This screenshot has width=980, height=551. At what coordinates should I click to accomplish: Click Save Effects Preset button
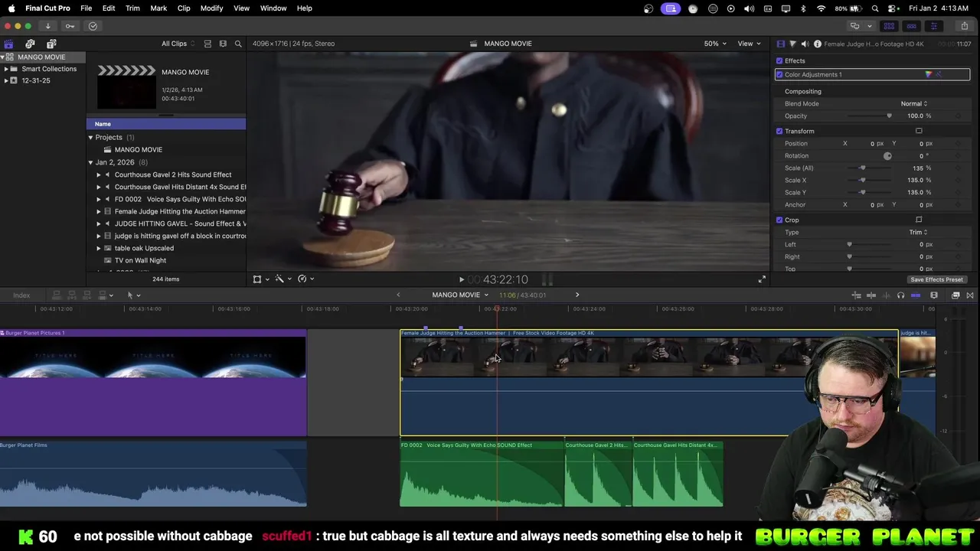(936, 279)
